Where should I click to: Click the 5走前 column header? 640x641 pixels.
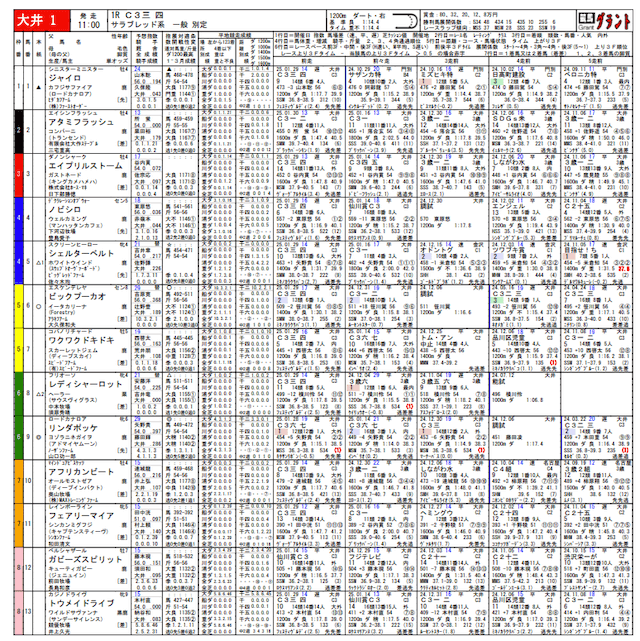pyautogui.click(x=596, y=61)
